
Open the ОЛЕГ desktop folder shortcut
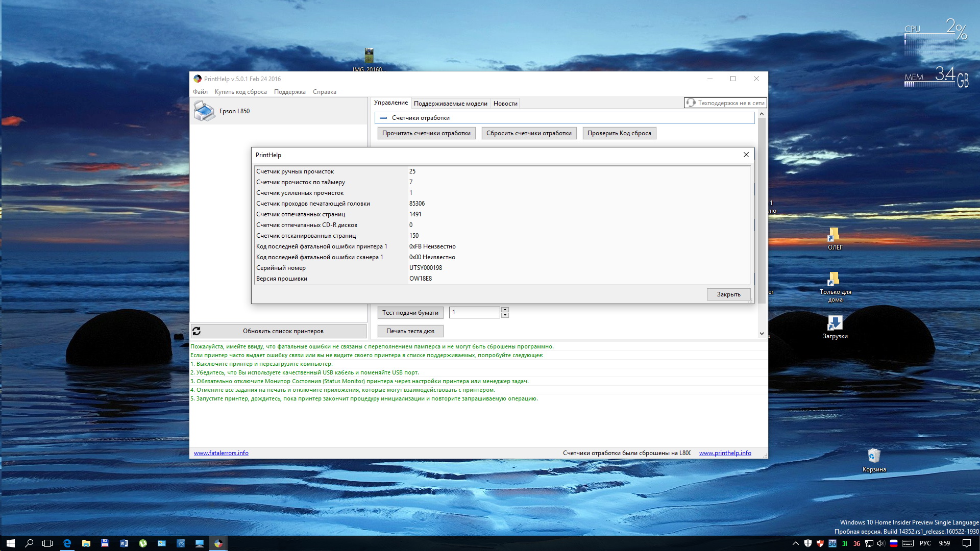835,239
